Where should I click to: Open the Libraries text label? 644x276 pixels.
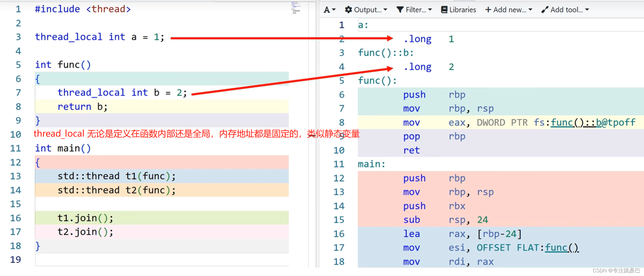[x=463, y=10]
